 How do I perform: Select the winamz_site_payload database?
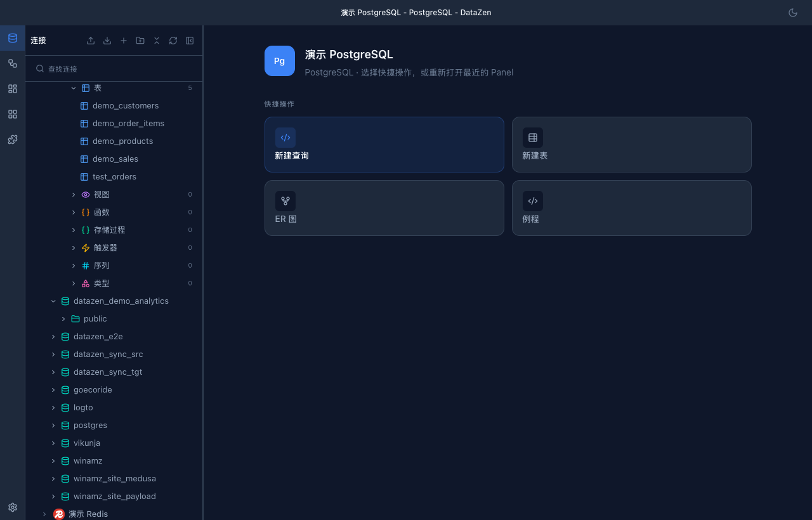point(114,497)
